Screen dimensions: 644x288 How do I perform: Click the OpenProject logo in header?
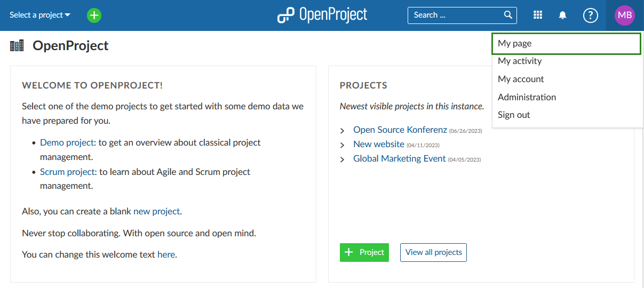(322, 15)
